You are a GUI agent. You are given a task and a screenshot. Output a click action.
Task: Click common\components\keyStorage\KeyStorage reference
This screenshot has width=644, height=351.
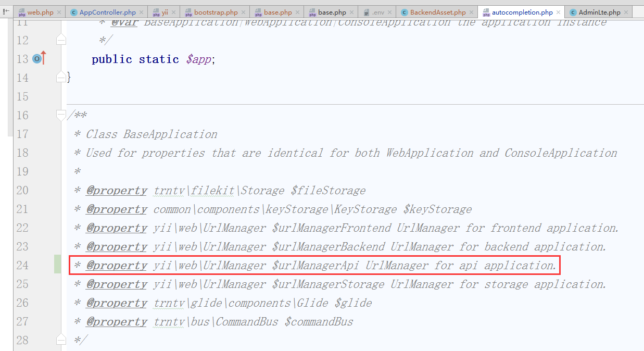tap(275, 209)
